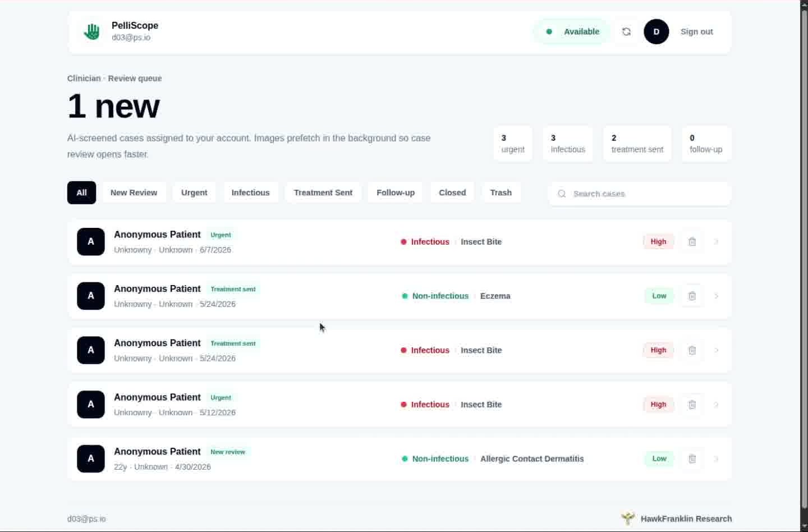The height and width of the screenshot is (532, 808).
Task: Trash the 5/24/2026 Insect Bite case
Action: point(692,350)
